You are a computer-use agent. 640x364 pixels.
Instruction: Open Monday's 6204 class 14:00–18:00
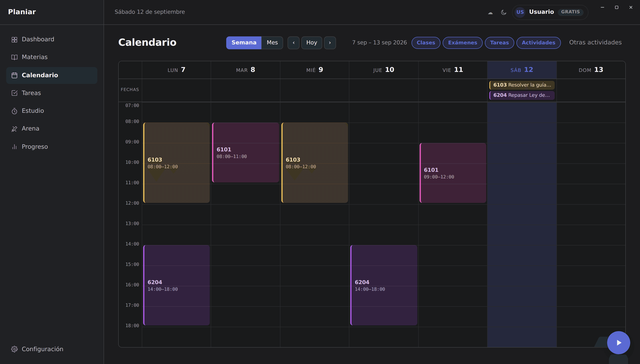(x=176, y=285)
